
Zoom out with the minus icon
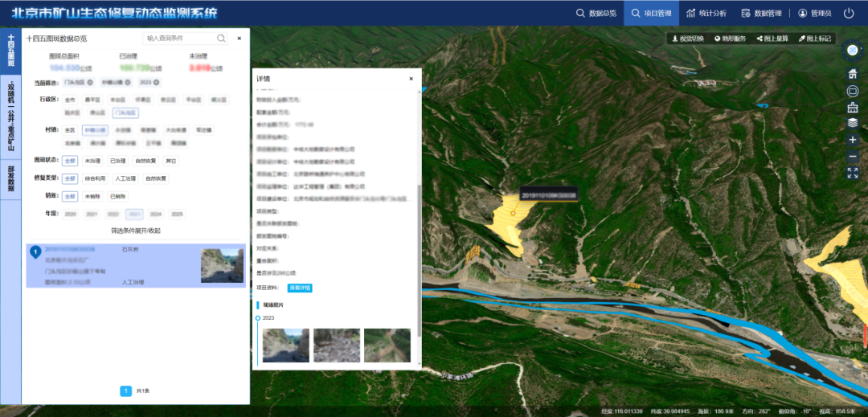coord(853,156)
